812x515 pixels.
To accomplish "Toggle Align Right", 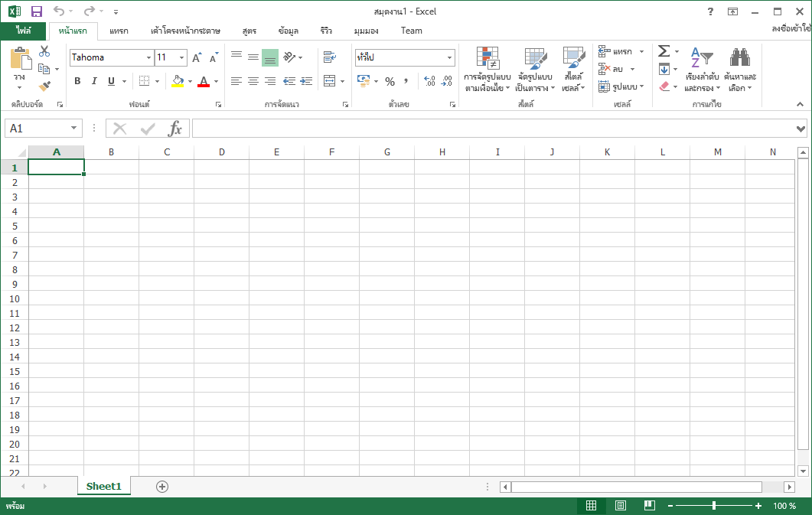I will [270, 81].
